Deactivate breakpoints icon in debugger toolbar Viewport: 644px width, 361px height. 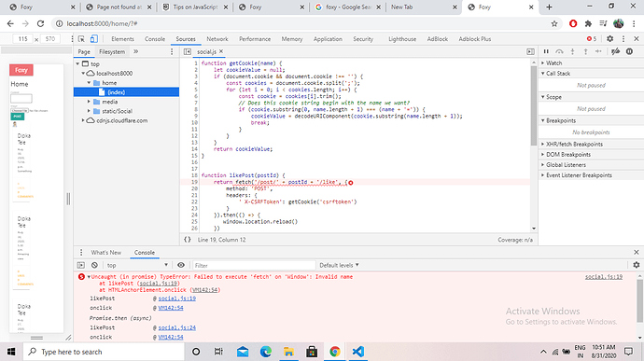tap(615, 51)
